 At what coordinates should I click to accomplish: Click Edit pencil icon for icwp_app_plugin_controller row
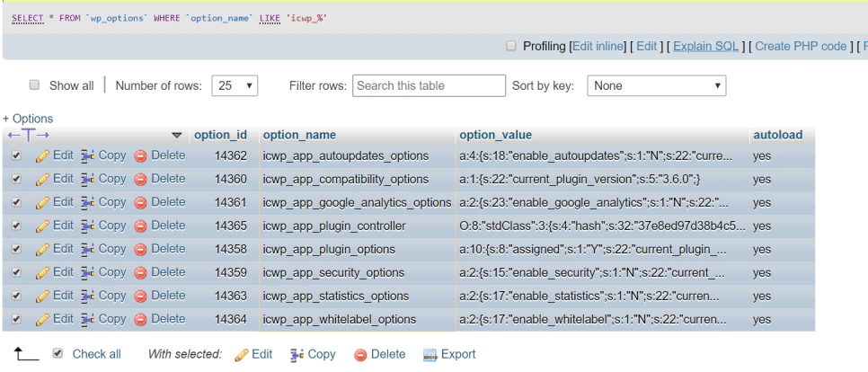42,226
